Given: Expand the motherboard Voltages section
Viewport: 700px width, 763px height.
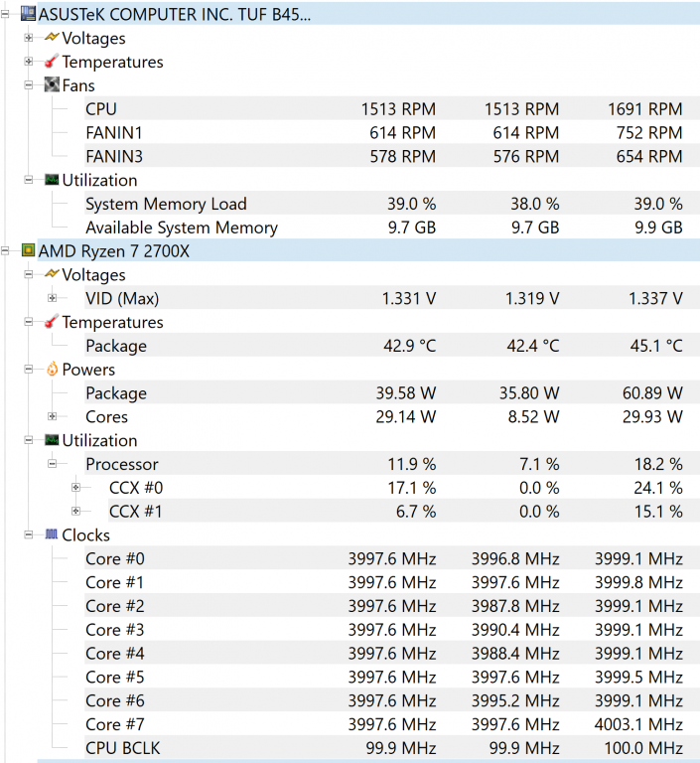Looking at the screenshot, I should pos(29,38).
